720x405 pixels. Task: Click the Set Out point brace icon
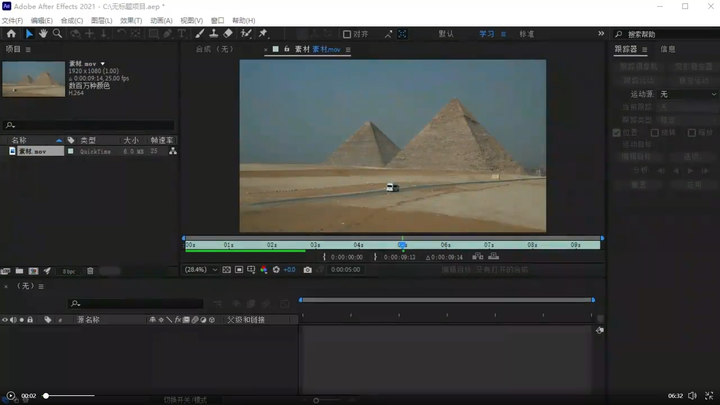[375, 257]
